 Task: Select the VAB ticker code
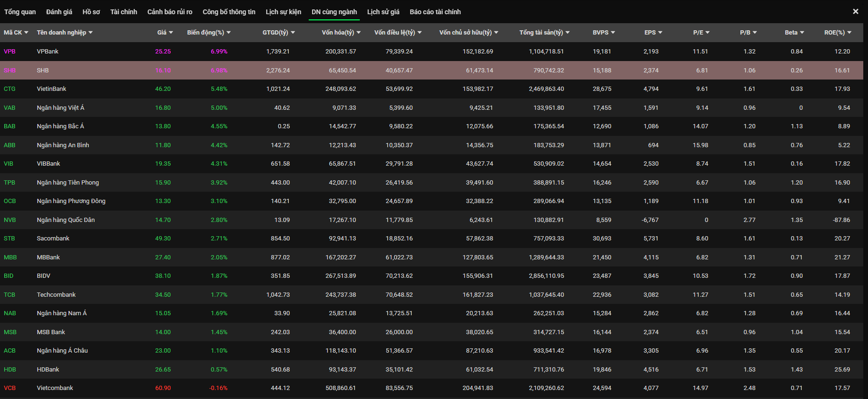click(9, 108)
